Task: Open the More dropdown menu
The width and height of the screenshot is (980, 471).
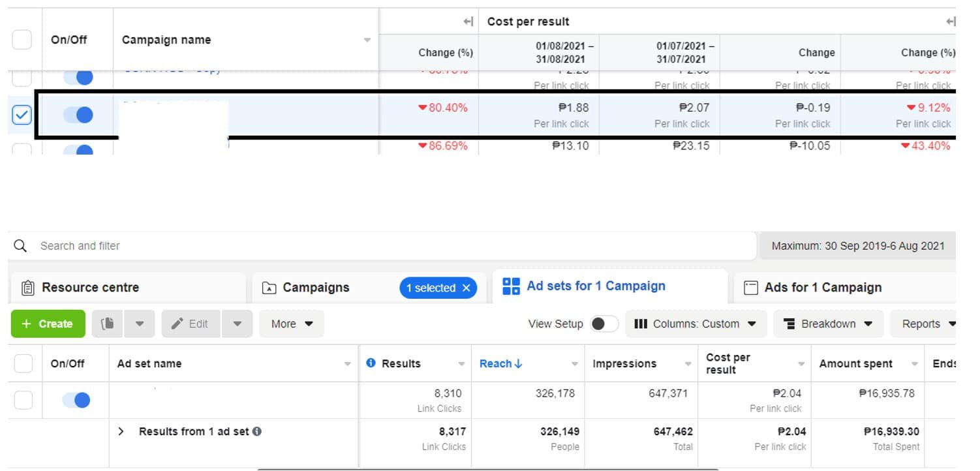Action: coord(292,324)
